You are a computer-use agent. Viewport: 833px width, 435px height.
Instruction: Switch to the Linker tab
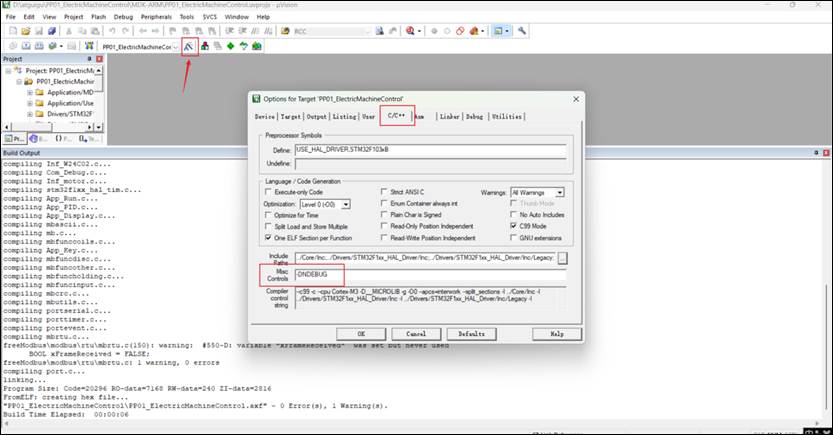point(449,116)
